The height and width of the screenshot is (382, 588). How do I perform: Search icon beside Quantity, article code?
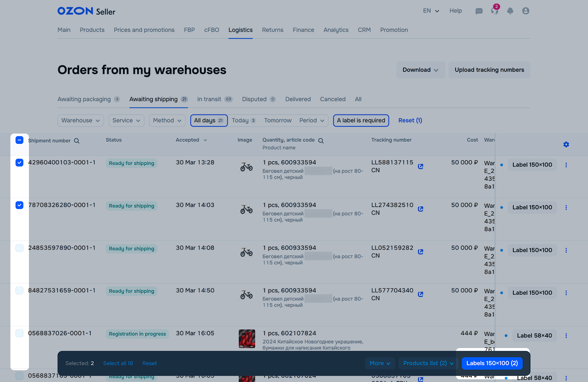click(x=321, y=141)
